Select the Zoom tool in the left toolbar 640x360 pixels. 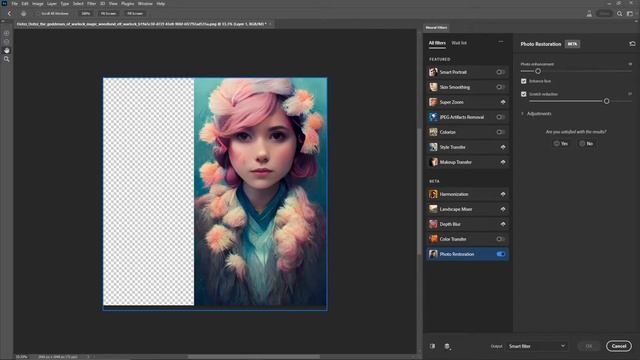(x=7, y=59)
